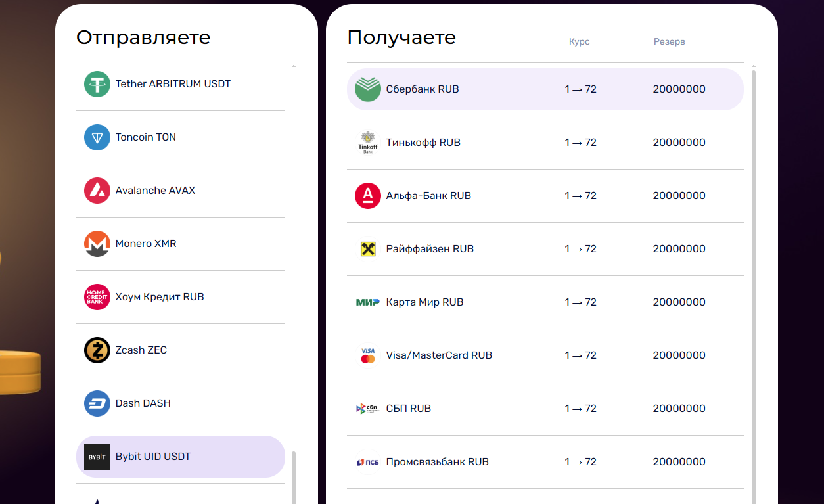The width and height of the screenshot is (824, 504).
Task: Click the Промсвязьбанк reserve value 20000000
Action: tap(679, 462)
